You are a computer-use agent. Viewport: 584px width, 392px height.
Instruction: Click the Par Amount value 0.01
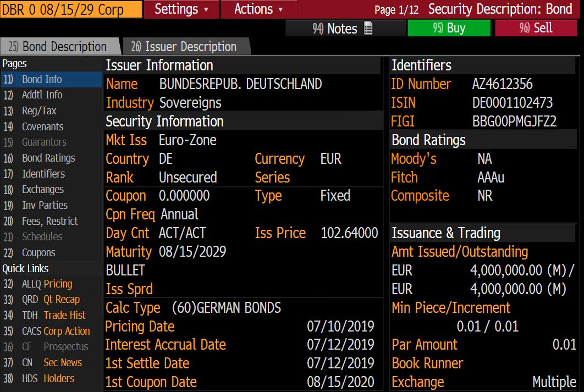click(x=564, y=345)
